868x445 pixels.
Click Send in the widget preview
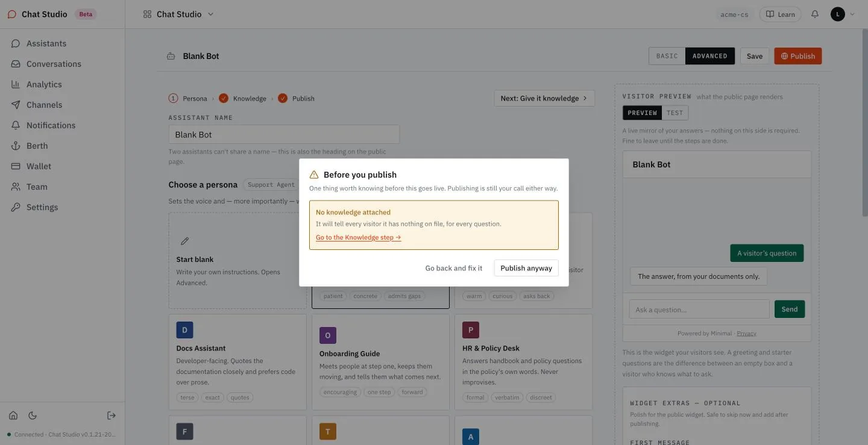790,309
